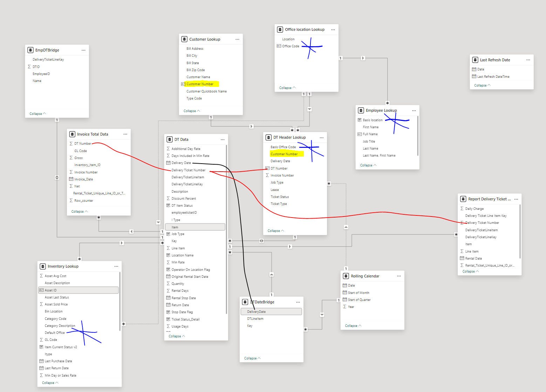Open more options for EmpDTBridge table
This screenshot has width=546, height=392.
[83, 50]
